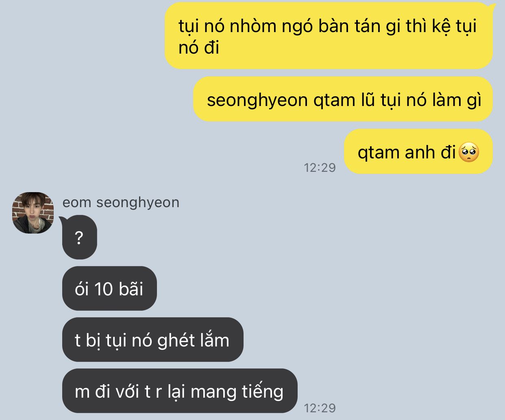Viewport: 505px width, 420px height.
Task: Click the number '10' in dark bubble
Action: (x=103, y=289)
